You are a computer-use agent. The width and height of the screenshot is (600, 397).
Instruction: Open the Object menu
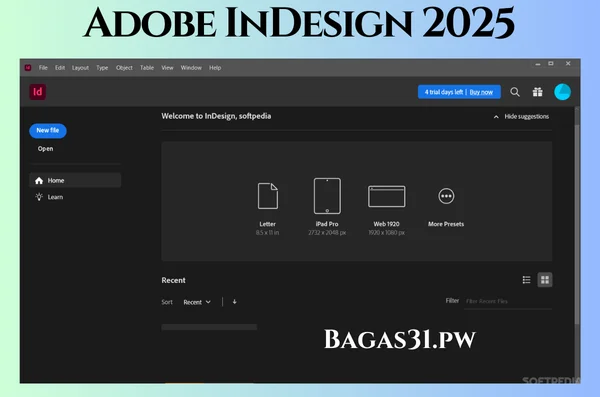point(124,68)
